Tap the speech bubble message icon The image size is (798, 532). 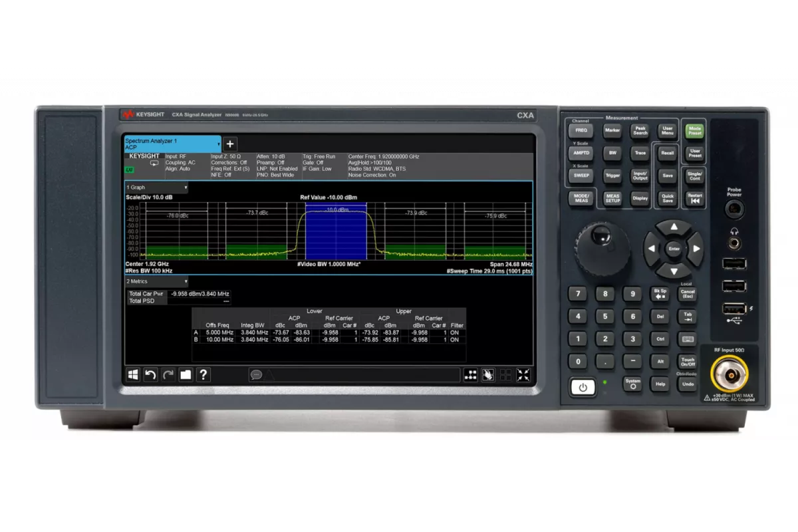(x=256, y=375)
